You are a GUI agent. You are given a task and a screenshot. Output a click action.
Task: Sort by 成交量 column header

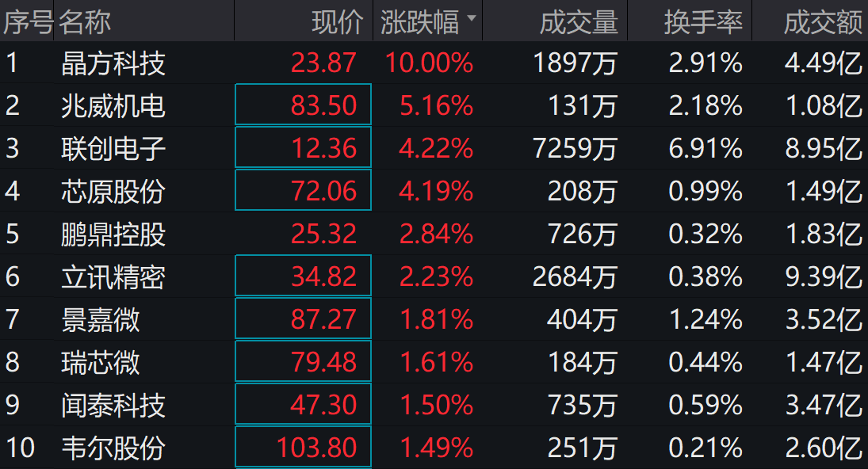click(578, 21)
